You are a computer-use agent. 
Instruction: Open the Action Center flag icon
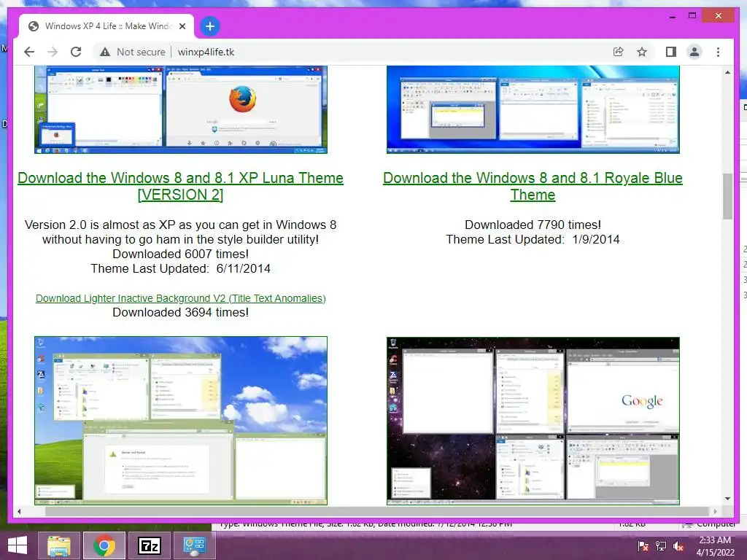tap(643, 545)
